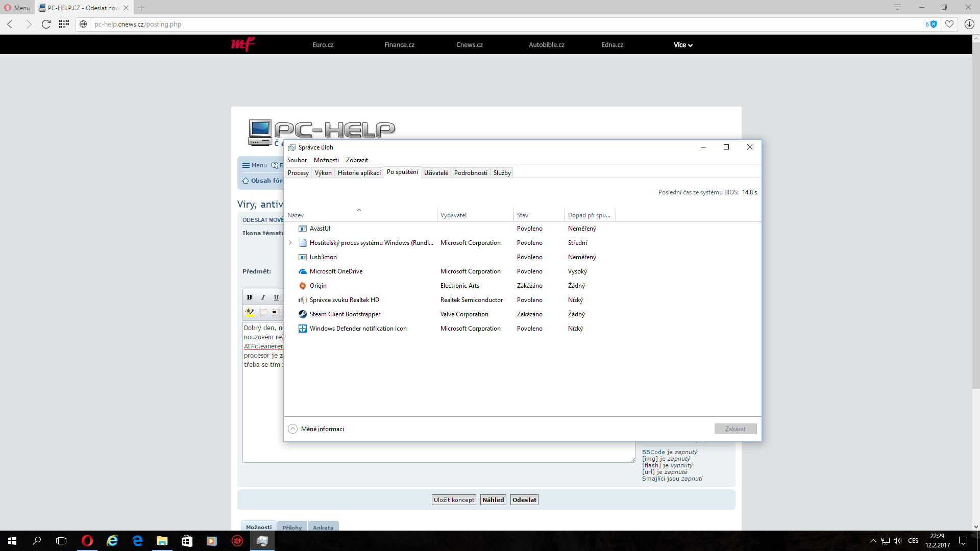Toggle the Italic formatting button
980x551 pixels.
[263, 297]
